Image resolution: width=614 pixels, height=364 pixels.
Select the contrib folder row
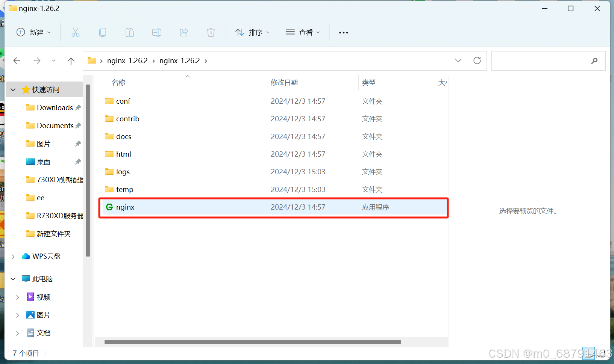point(274,119)
